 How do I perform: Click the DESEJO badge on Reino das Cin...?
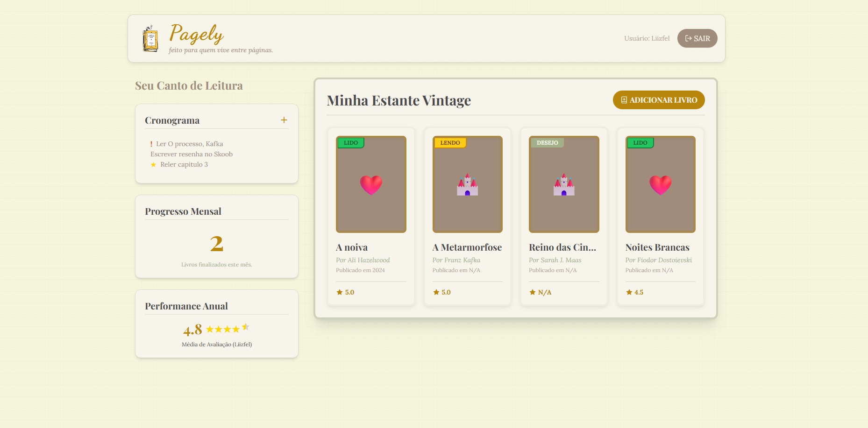click(547, 143)
